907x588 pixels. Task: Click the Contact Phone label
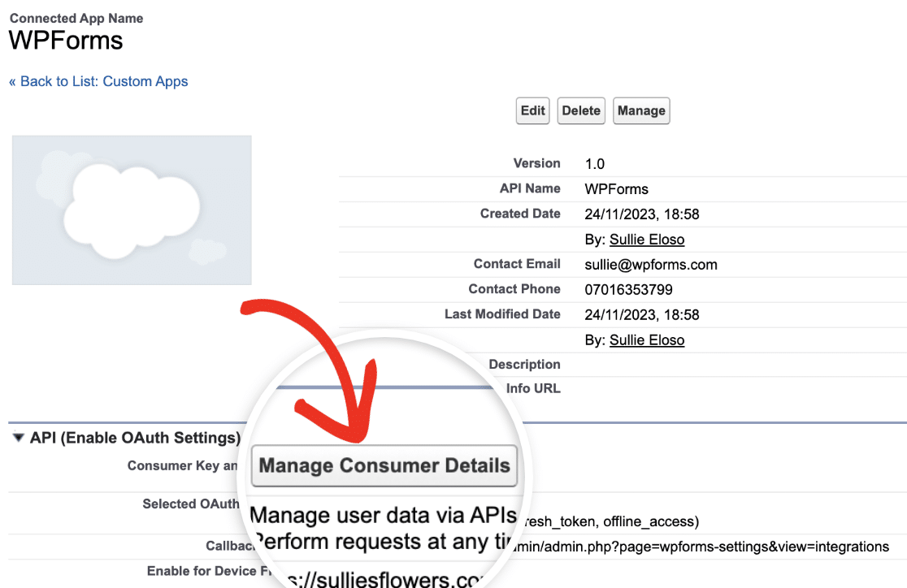(514, 288)
